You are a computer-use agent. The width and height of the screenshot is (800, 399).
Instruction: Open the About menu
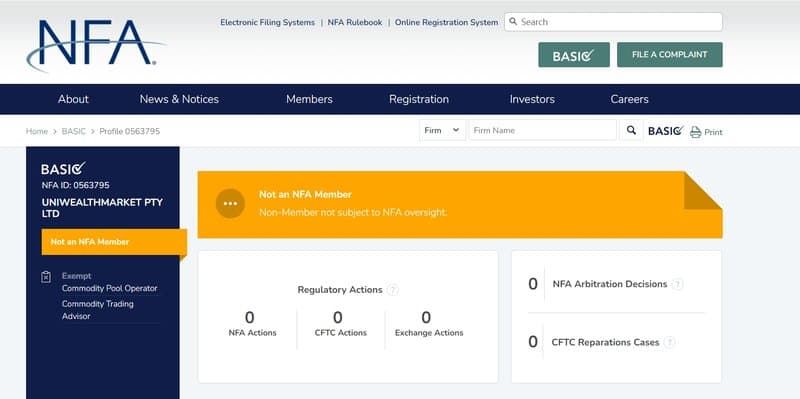[x=73, y=99]
